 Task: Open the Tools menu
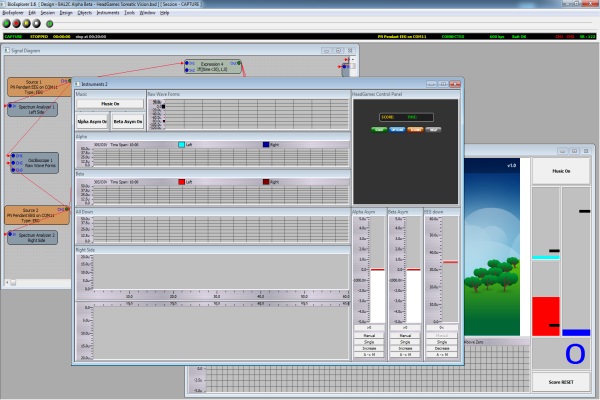(129, 13)
